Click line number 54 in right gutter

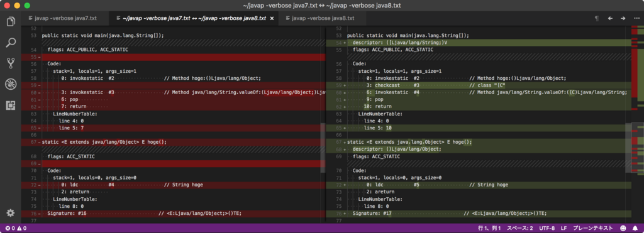pos(339,43)
